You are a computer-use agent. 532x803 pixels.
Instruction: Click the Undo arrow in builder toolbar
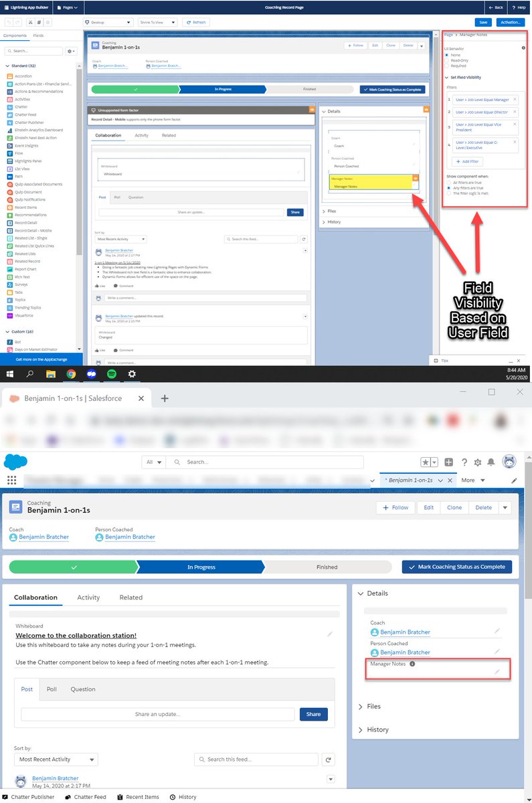7,22
